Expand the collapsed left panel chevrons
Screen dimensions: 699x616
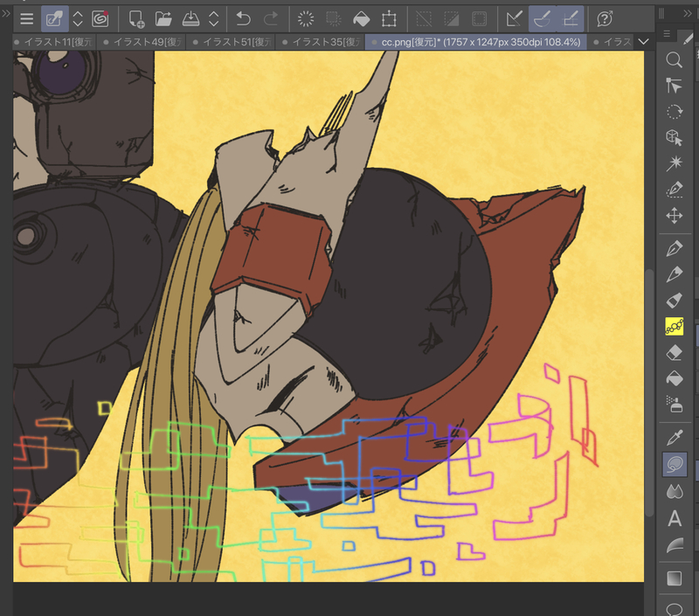pos(6,15)
